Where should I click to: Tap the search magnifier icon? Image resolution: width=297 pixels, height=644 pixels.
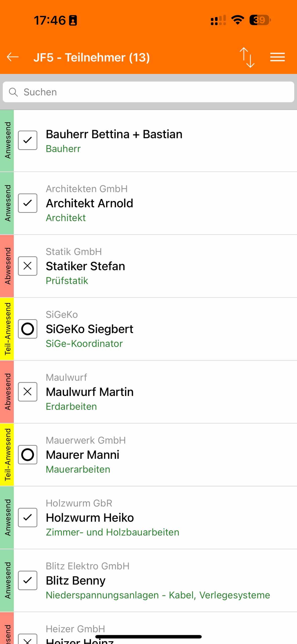point(13,92)
